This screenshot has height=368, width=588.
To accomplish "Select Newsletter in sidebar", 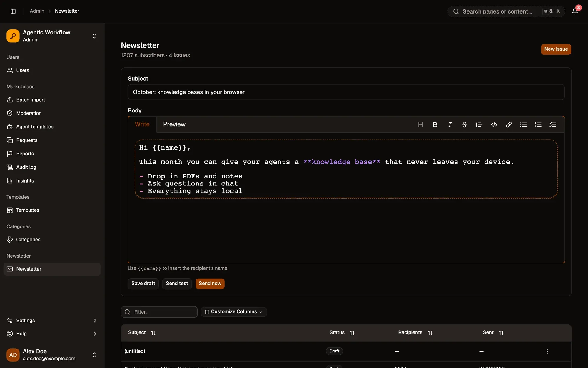I will click(x=52, y=269).
